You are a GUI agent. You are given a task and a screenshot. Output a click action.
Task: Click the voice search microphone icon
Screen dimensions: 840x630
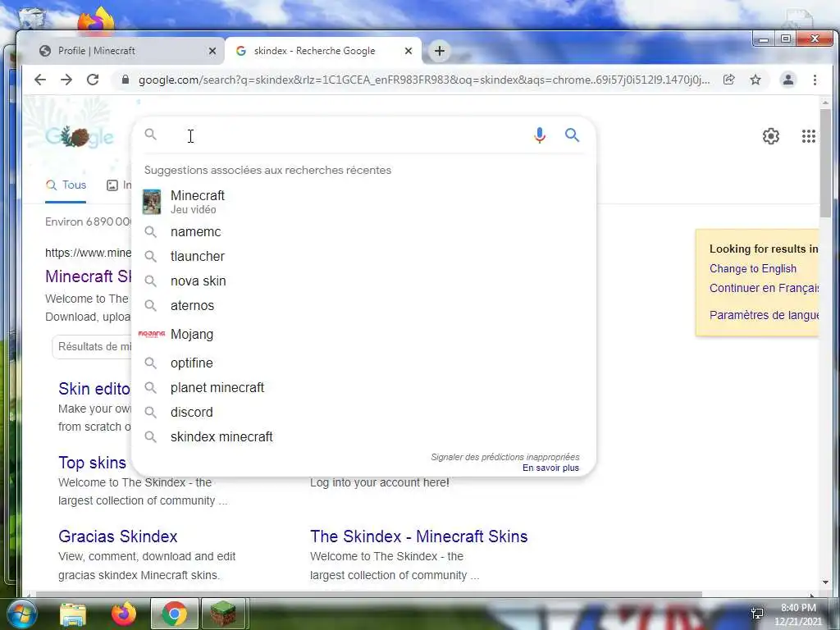pyautogui.click(x=540, y=135)
